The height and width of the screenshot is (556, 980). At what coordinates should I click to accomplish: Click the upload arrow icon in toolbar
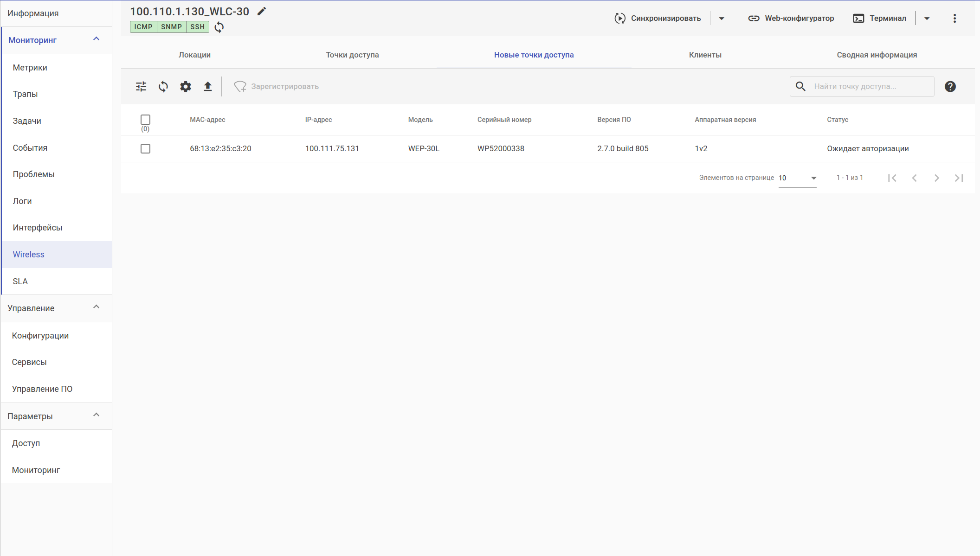point(208,87)
